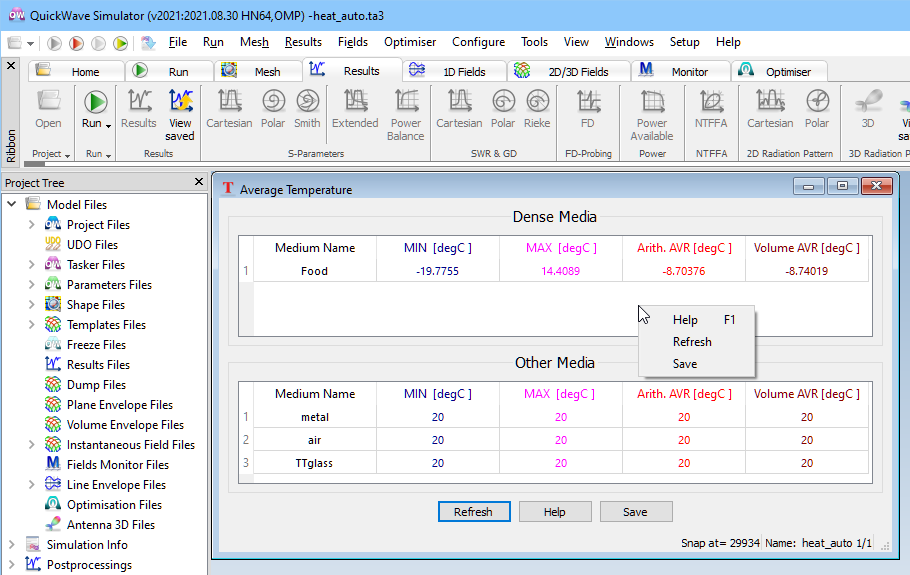Choose Refresh in the context menu
Image resolution: width=910 pixels, height=575 pixels.
pyautogui.click(x=696, y=342)
